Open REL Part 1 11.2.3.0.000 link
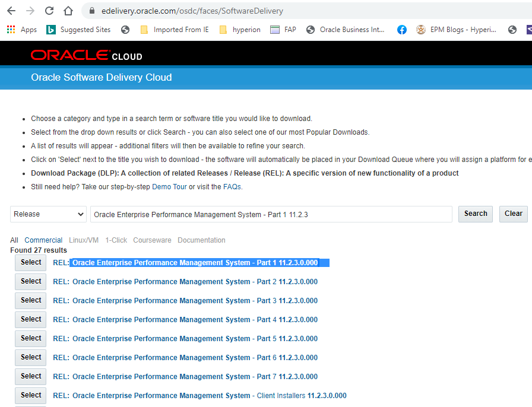The width and height of the screenshot is (532, 407). [185, 263]
